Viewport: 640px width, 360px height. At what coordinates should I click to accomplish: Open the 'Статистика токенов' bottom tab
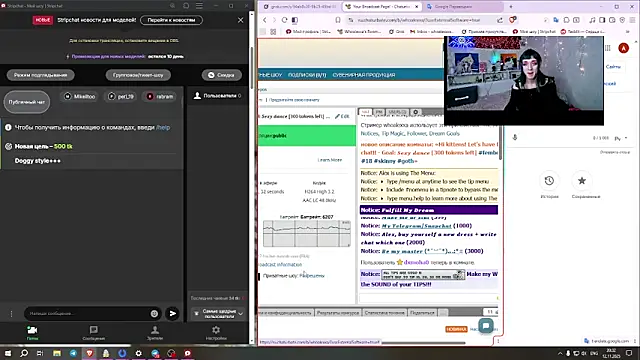click(x=384, y=313)
